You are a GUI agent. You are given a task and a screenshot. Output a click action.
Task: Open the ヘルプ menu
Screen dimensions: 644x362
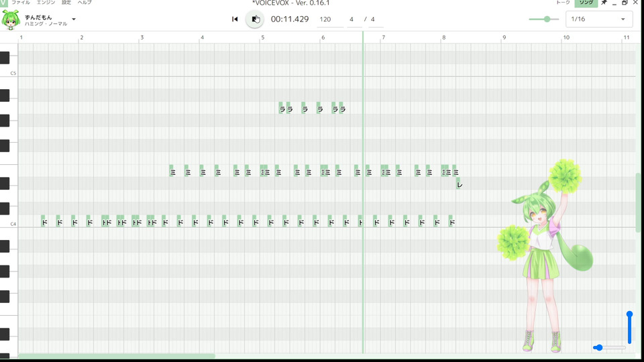85,3
